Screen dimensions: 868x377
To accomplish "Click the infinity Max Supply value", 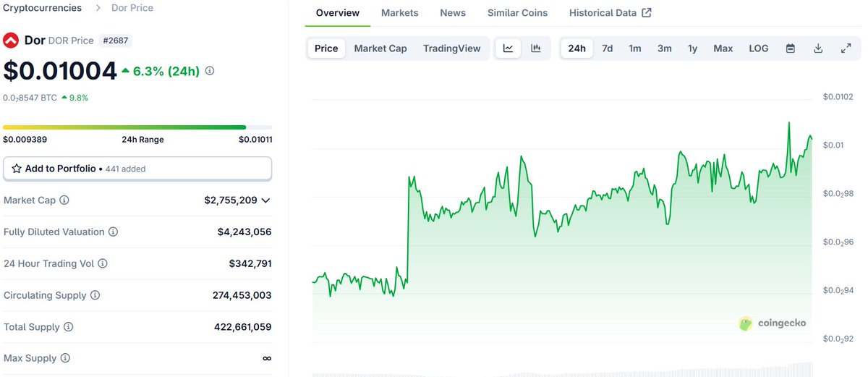I will click(x=267, y=358).
